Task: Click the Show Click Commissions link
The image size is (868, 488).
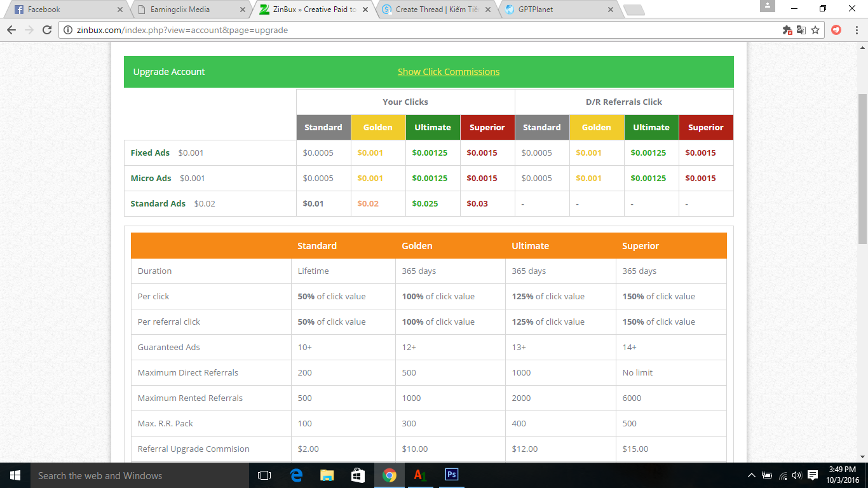Action: 449,72
